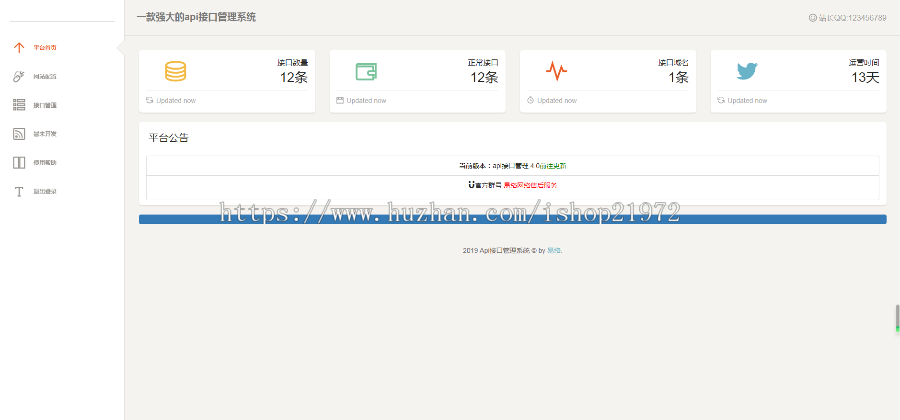This screenshot has width=900, height=420.
Task: Click the 平台公告 heading
Action: [x=169, y=138]
